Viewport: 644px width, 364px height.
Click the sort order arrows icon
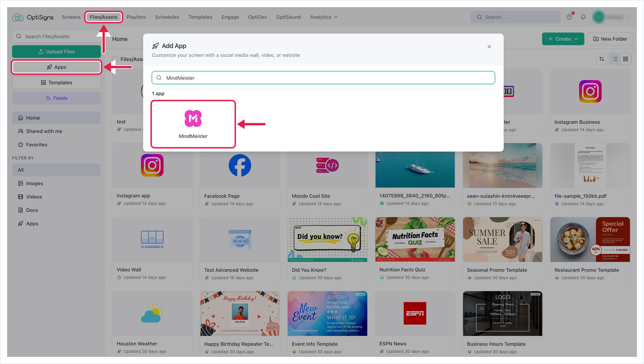[602, 59]
